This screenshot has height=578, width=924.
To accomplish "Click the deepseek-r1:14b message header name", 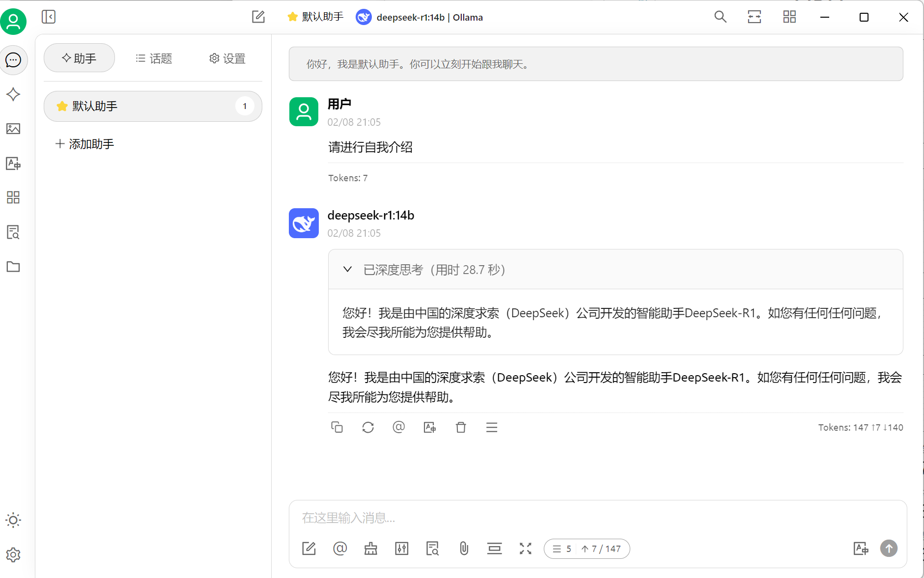I will pos(371,215).
